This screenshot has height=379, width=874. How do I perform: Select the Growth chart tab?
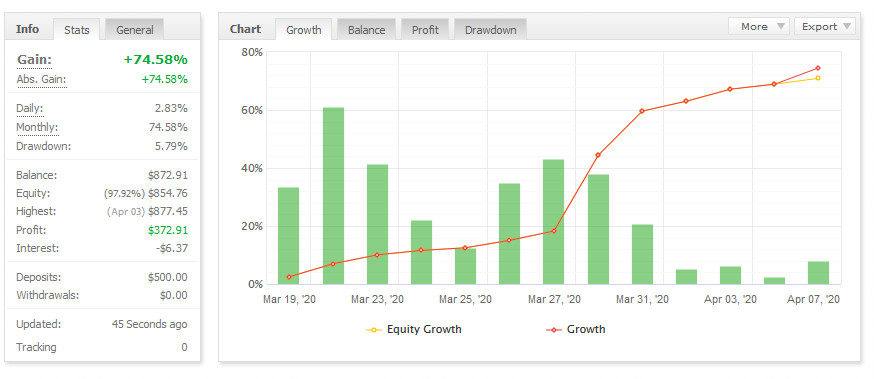coord(304,30)
